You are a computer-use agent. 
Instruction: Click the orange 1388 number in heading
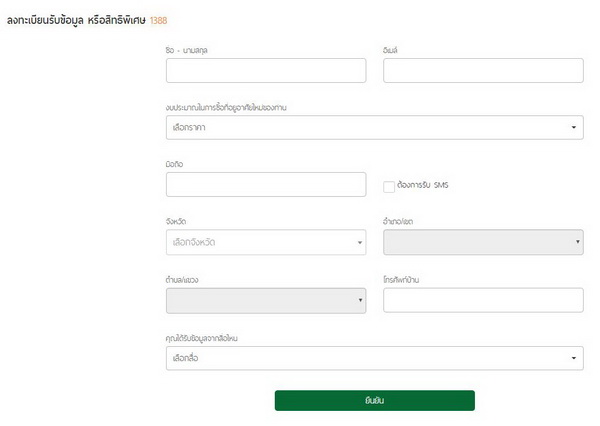pos(159,20)
